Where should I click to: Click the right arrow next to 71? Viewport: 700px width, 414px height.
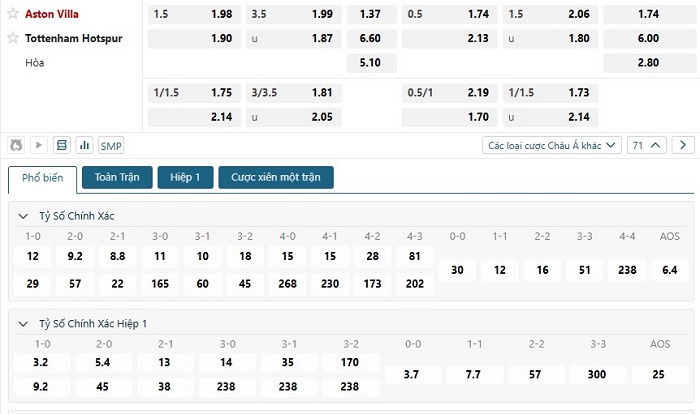click(x=683, y=145)
